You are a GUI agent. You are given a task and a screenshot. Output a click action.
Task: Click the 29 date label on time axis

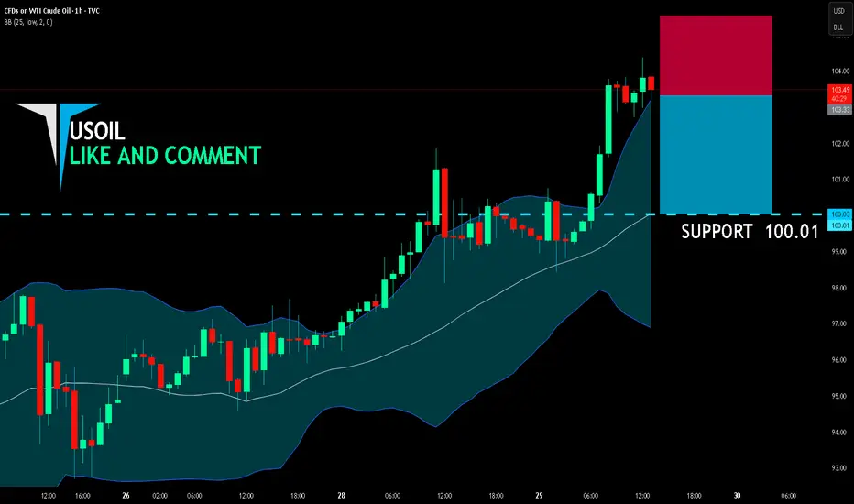(539, 496)
